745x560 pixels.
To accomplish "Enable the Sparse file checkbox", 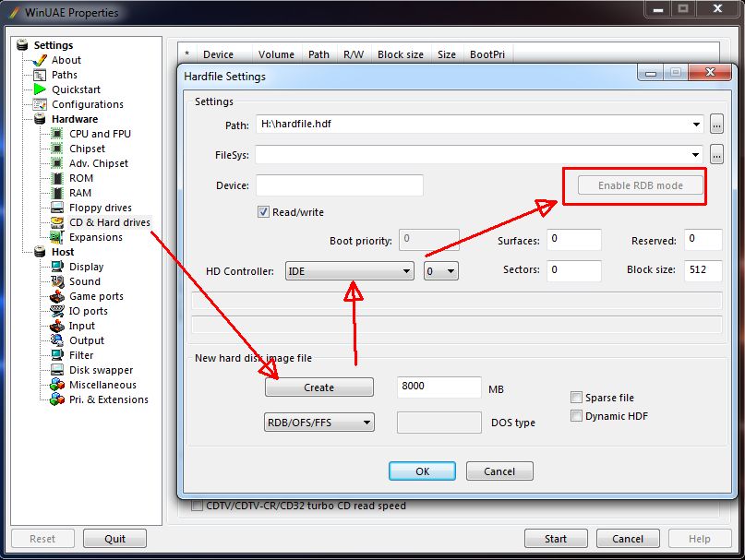I will pos(577,398).
